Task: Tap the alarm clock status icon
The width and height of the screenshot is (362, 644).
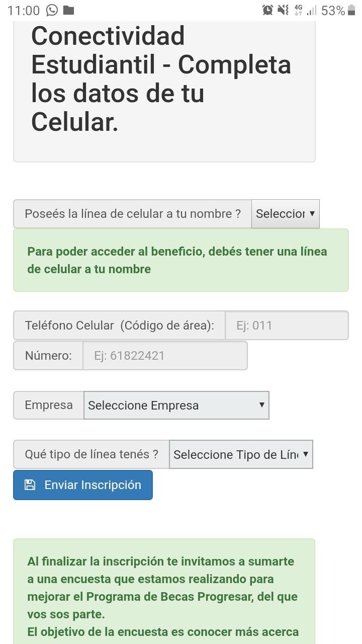Action: coord(267,10)
